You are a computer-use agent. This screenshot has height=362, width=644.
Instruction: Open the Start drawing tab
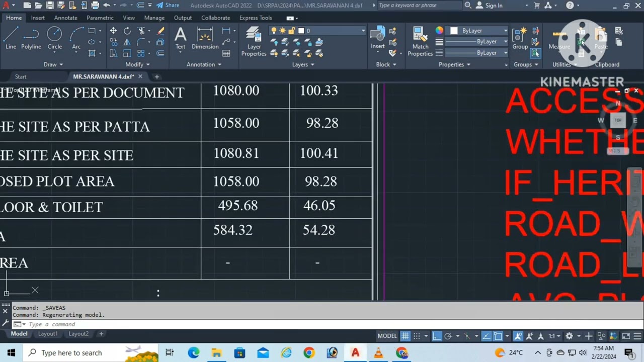click(21, 76)
